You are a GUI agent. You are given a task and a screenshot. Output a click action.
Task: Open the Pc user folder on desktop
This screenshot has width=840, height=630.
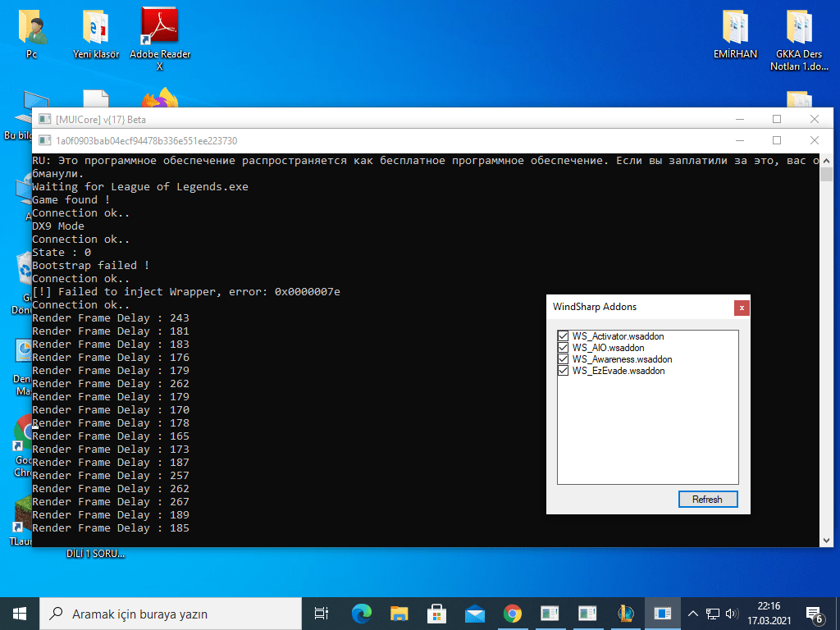32,33
